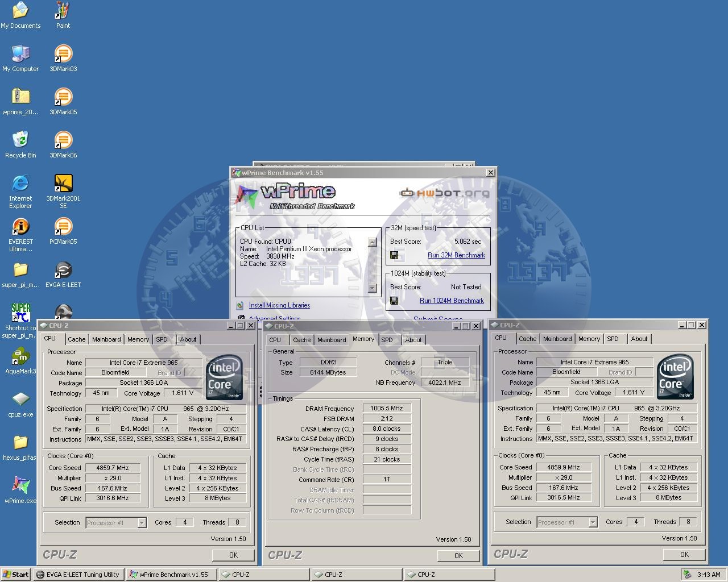This screenshot has height=582, width=728.
Task: Click OK in right CPU-Z window
Action: tap(684, 554)
